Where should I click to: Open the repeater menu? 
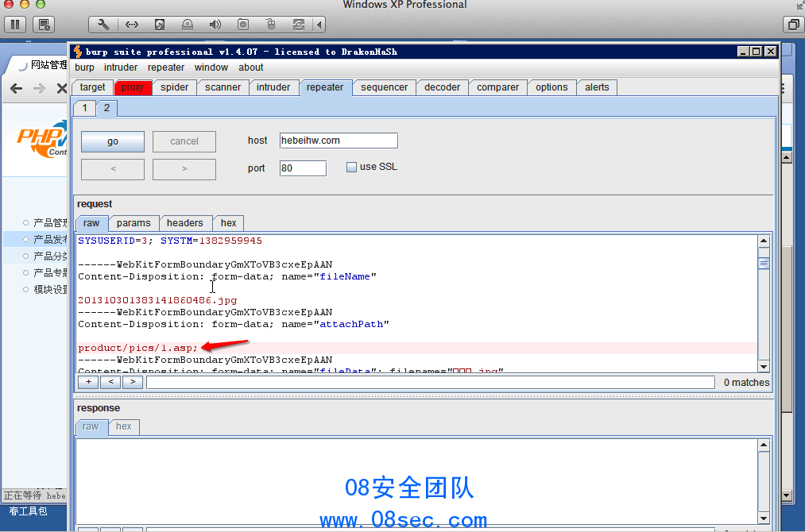166,67
